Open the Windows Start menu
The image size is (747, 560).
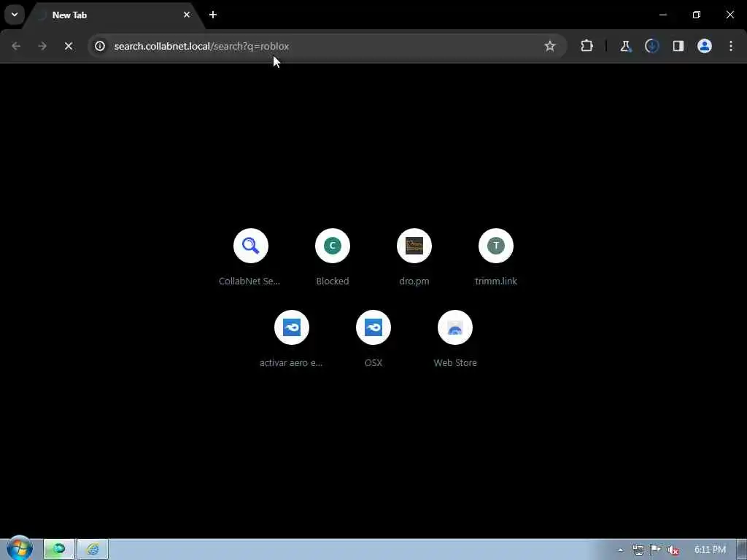tap(19, 548)
